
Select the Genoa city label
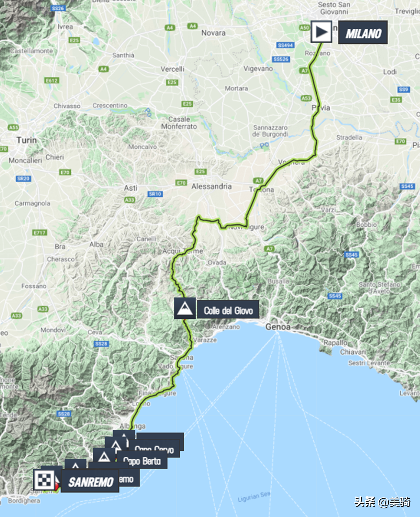pyautogui.click(x=278, y=327)
